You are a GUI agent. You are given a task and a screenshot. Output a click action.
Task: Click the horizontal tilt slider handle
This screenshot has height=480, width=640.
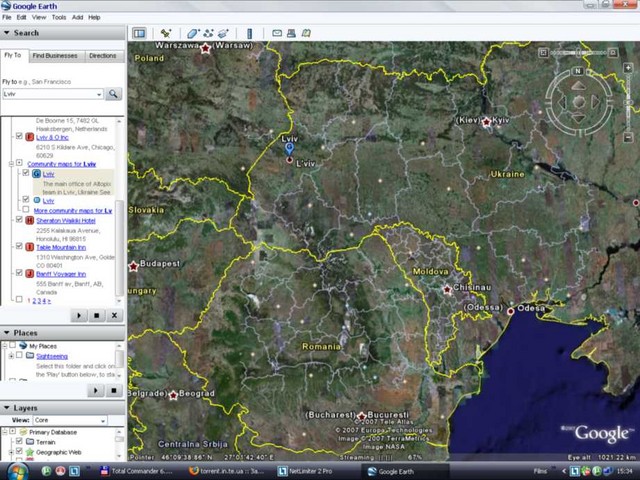tap(578, 53)
